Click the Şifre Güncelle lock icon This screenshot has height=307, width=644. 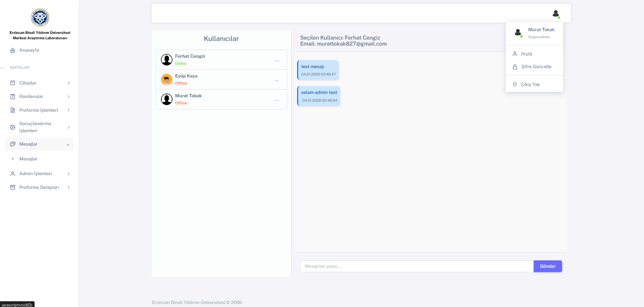pyautogui.click(x=515, y=67)
